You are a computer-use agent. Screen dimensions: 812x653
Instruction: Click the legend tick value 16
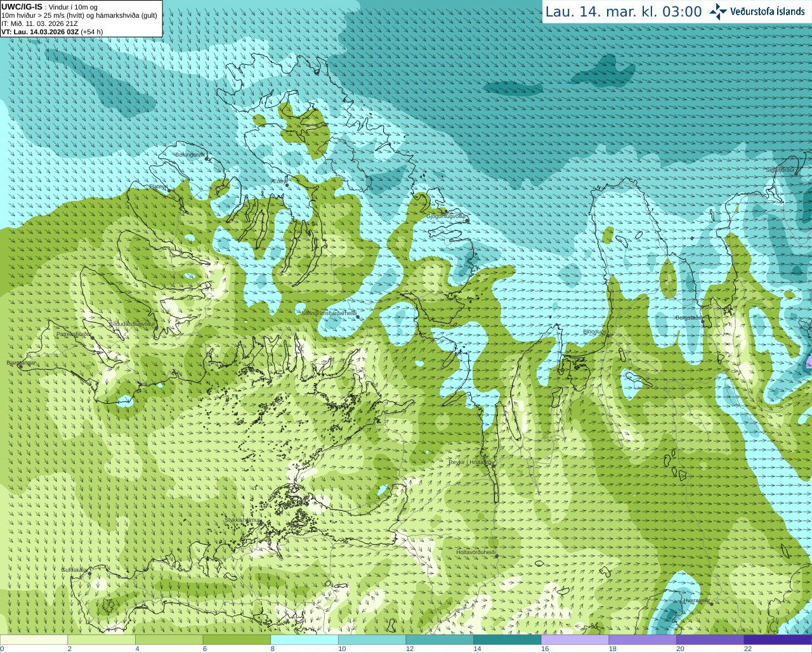545,649
